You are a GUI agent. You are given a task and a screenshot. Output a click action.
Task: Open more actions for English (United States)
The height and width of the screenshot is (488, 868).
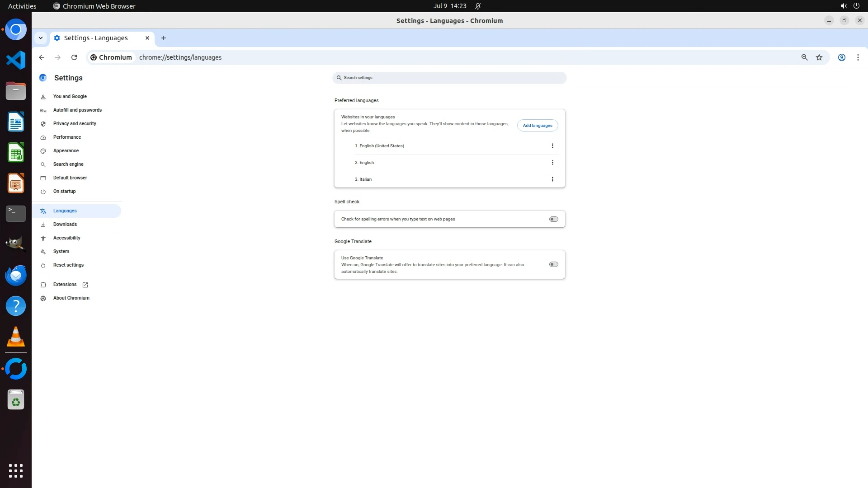552,146
